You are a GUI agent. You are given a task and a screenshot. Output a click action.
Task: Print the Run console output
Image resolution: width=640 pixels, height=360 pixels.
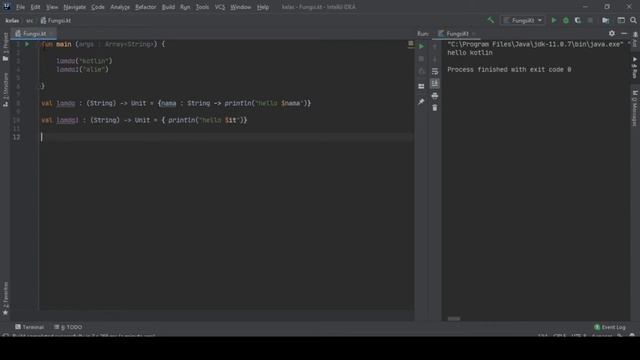pos(435,96)
